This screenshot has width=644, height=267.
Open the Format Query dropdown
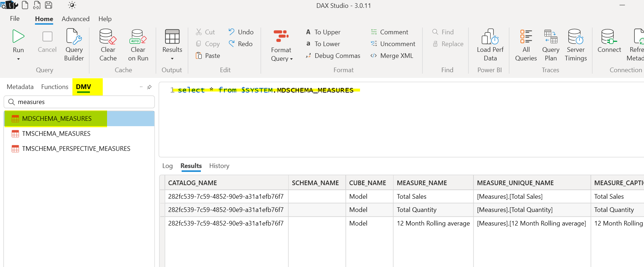(291, 59)
